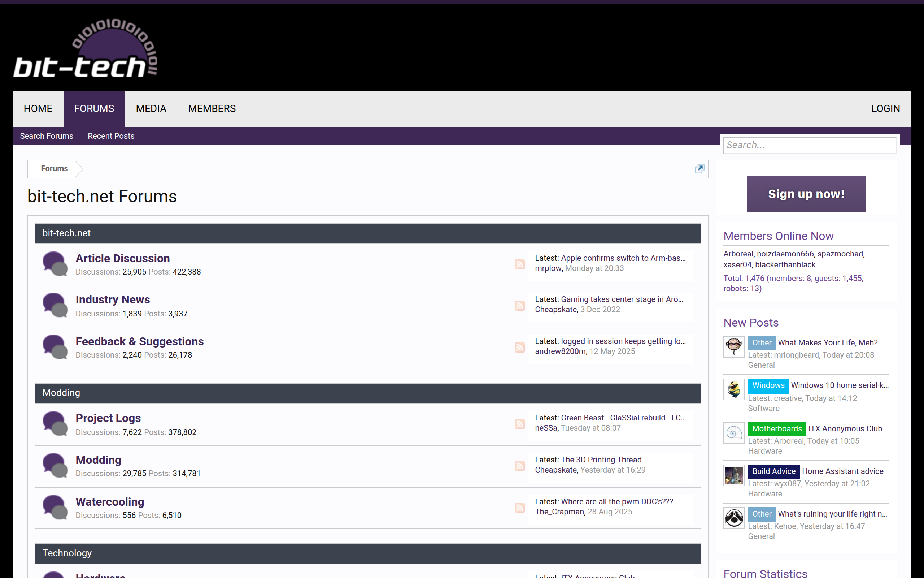
Task: Click Arboreal's avatar beside ITX Anonymous Club
Action: [x=734, y=433]
